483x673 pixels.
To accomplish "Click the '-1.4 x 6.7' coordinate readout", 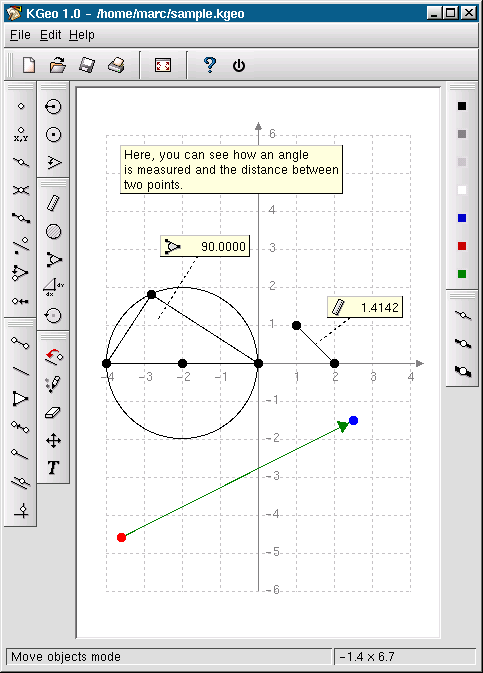I will click(x=367, y=657).
